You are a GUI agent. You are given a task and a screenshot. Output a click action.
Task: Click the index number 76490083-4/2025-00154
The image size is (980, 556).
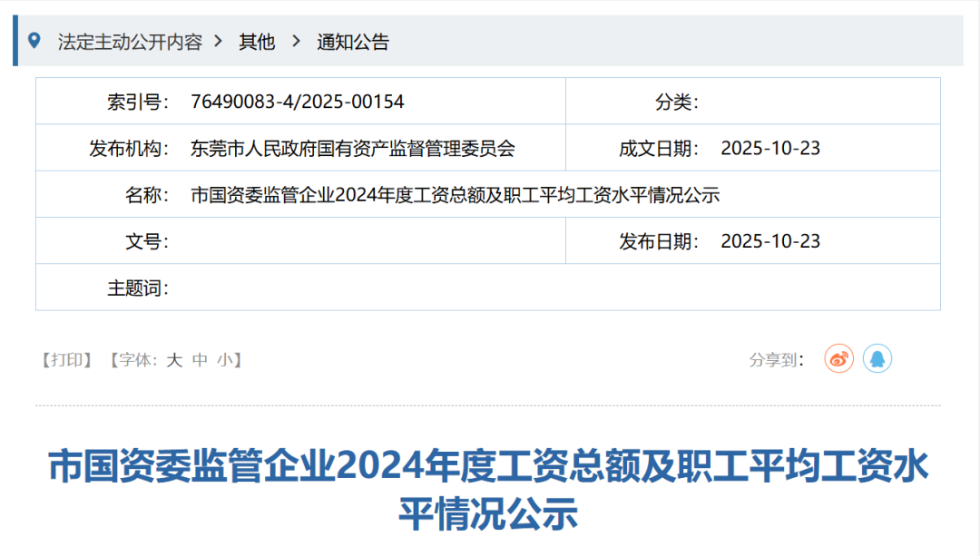tap(298, 102)
